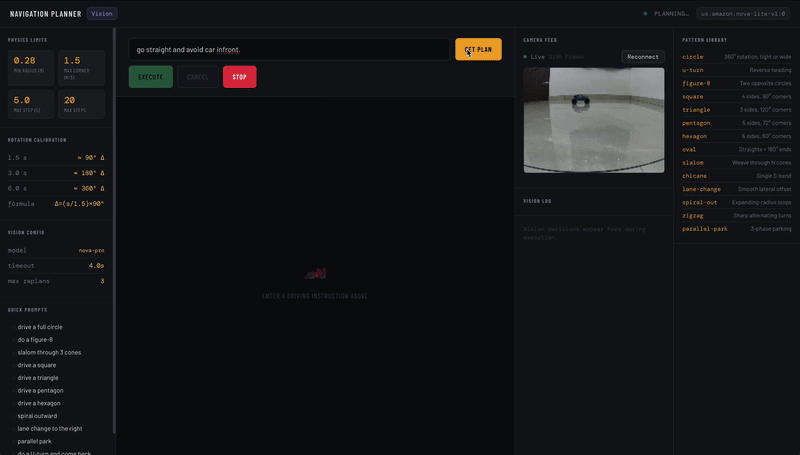Click the rotation formula value
This screenshot has height=455, width=800.
[79, 204]
